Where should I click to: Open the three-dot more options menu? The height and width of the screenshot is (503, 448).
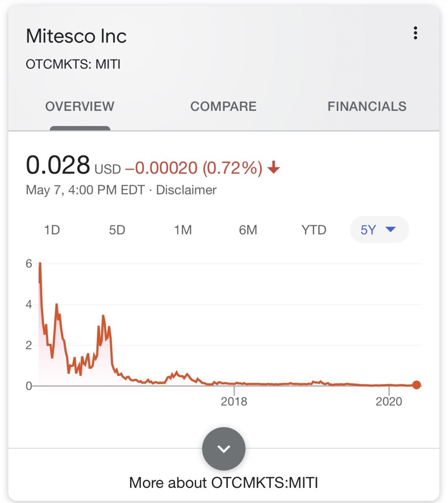415,33
